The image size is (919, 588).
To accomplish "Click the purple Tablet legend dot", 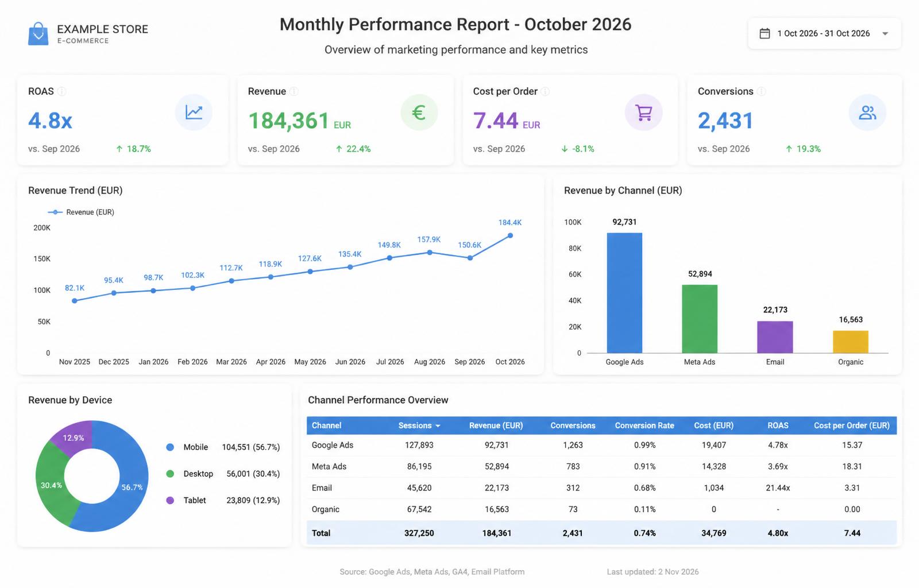I will pyautogui.click(x=170, y=500).
